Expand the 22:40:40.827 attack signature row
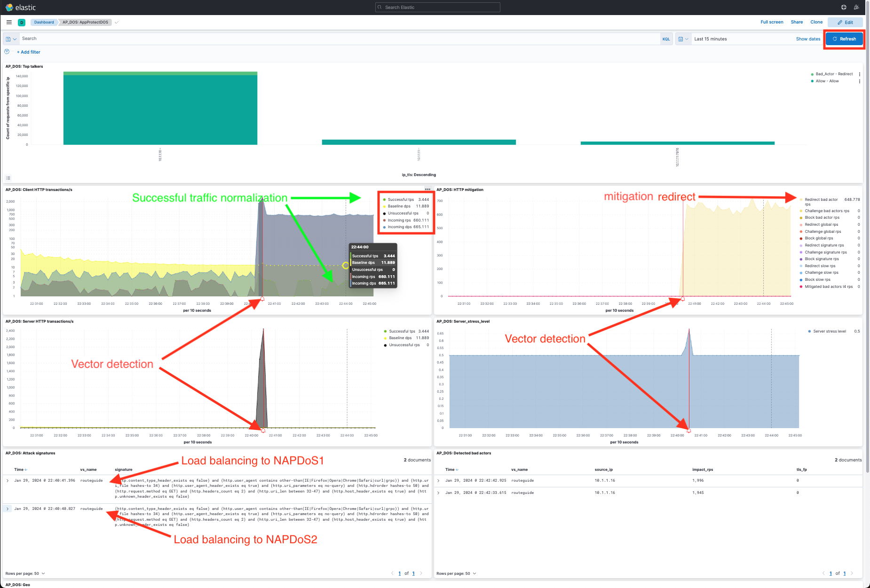870x588 pixels. [8, 509]
